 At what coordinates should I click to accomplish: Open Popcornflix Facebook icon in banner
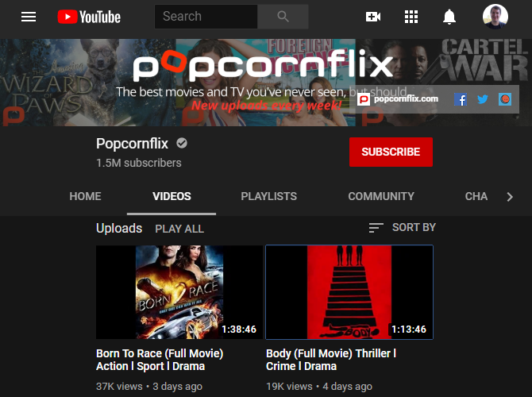point(461,99)
